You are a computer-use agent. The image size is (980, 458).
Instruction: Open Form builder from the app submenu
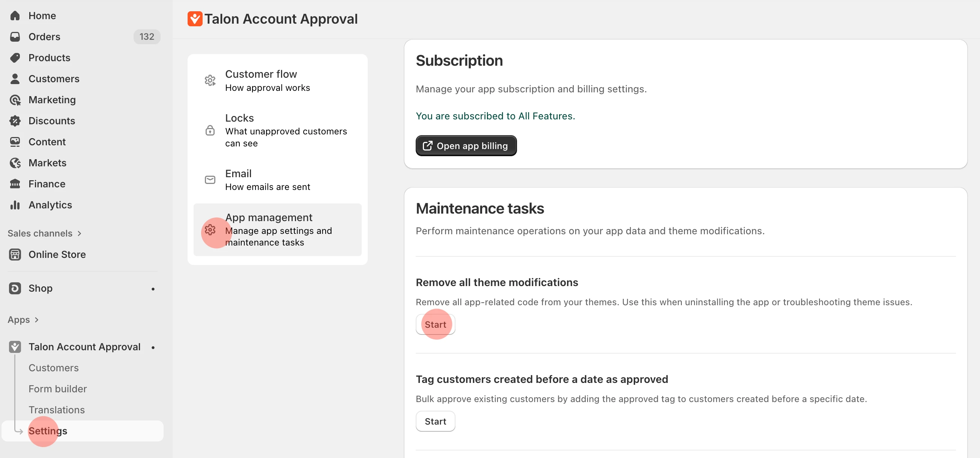[57, 389]
